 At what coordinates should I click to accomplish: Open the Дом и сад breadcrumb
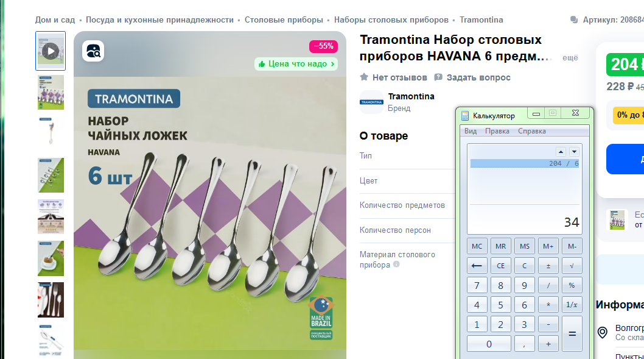click(x=55, y=20)
